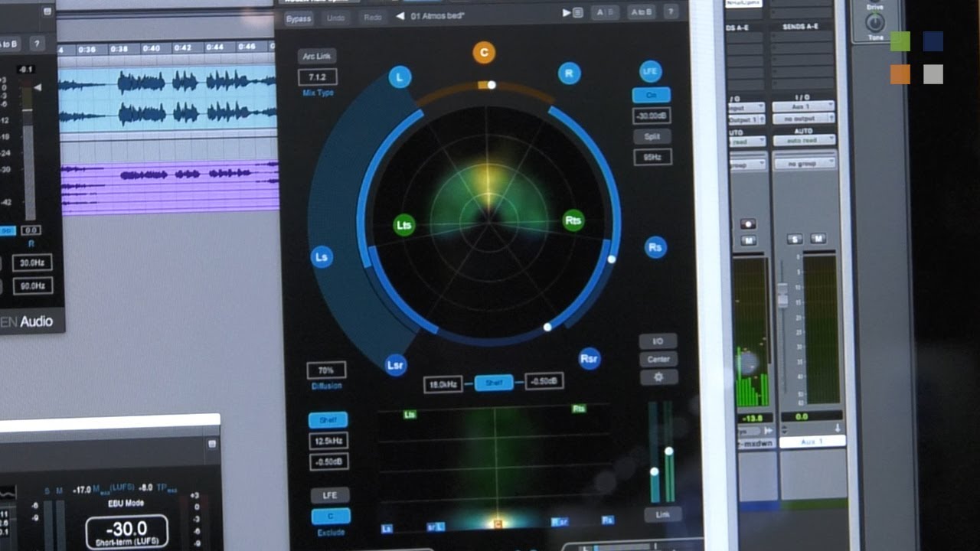Toggle the blue Shelf button above Diffusion graph
The width and height of the screenshot is (980, 551).
494,383
